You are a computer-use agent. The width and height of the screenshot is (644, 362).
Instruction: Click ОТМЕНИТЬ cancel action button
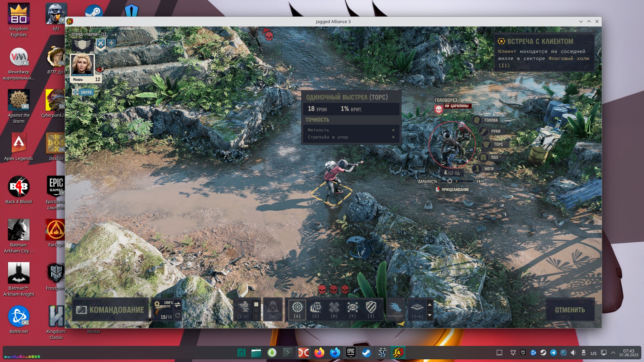tap(570, 309)
